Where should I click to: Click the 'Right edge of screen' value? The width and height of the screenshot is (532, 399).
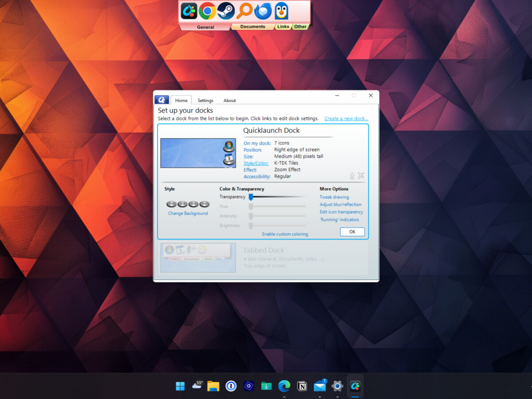(x=297, y=150)
